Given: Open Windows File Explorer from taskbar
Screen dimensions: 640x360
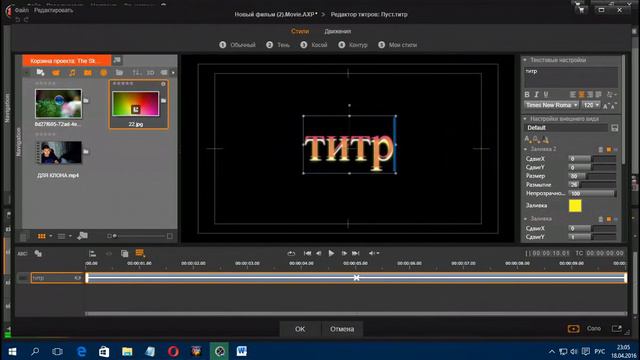Looking at the screenshot, I should coord(127,351).
